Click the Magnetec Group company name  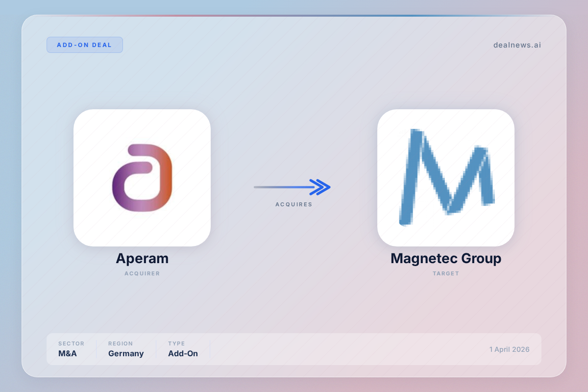[446, 258]
